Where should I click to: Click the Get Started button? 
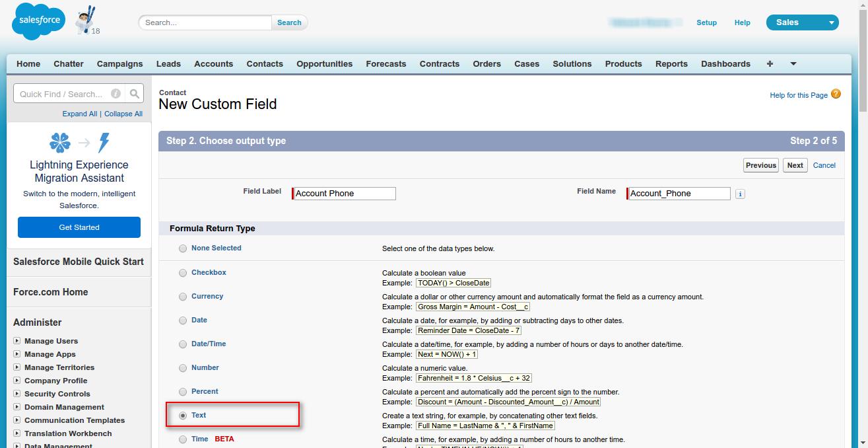point(79,227)
